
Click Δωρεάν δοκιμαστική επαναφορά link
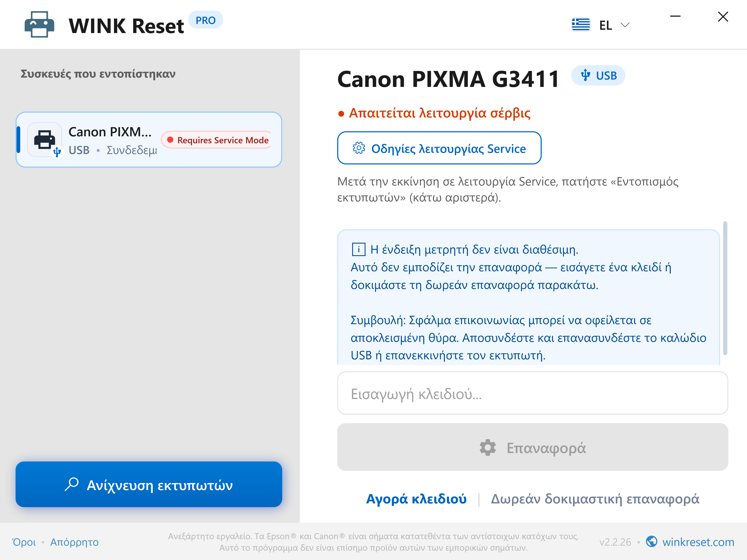[x=595, y=499]
